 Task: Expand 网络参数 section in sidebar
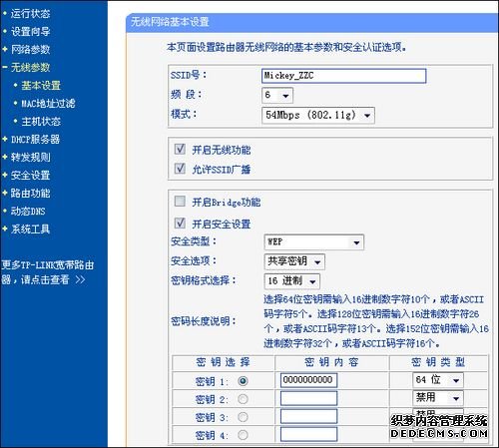[30, 50]
